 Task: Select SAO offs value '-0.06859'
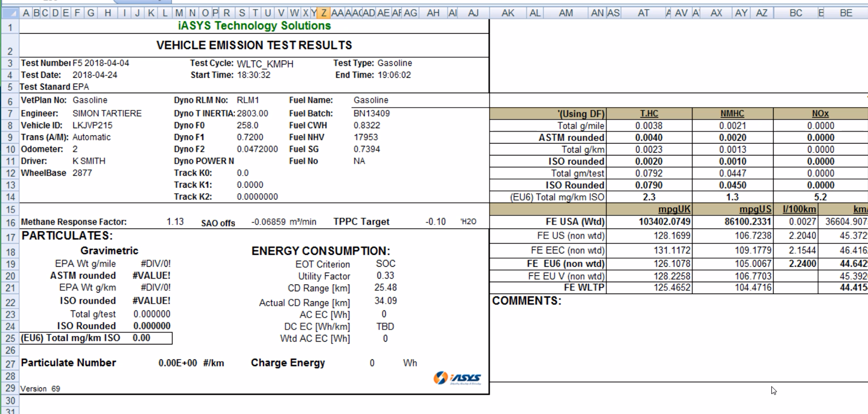269,222
